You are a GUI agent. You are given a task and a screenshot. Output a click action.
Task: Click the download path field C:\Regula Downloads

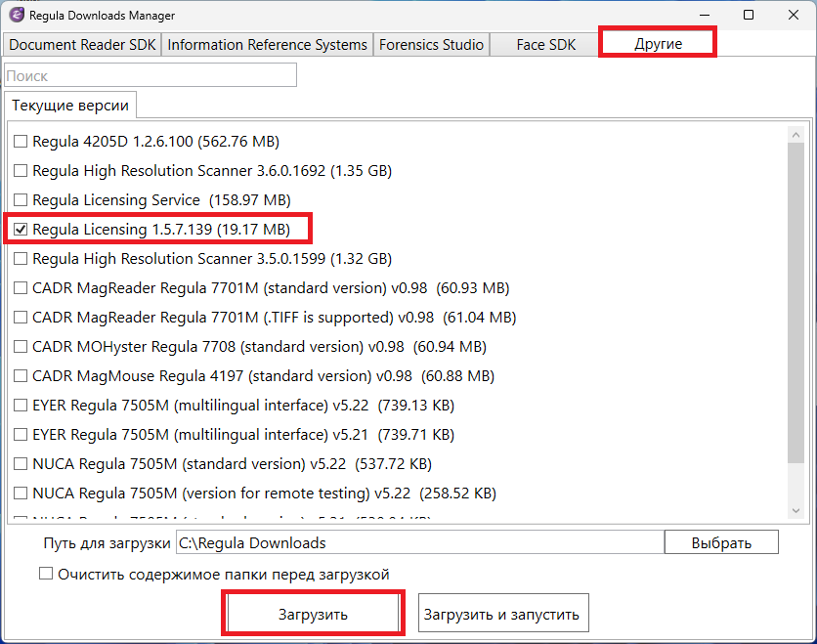pos(420,542)
